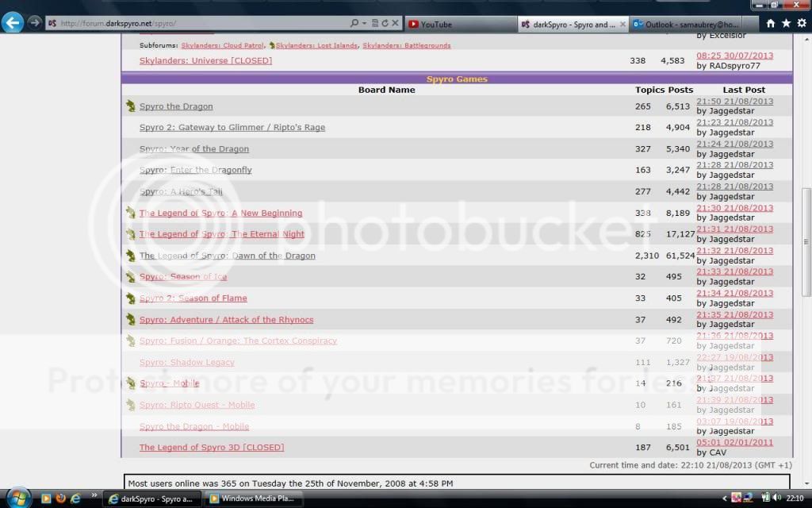Open Skylanders: Lost Islands subforum
This screenshot has height=508, width=812.
tap(316, 45)
